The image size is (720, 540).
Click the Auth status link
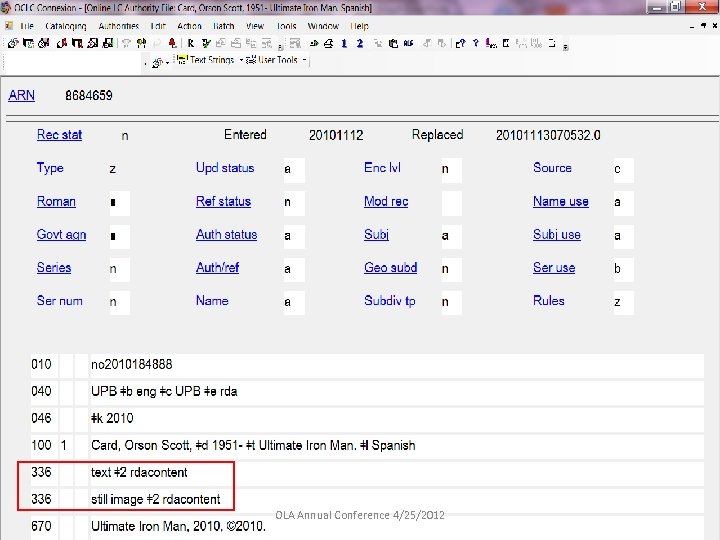tap(226, 235)
